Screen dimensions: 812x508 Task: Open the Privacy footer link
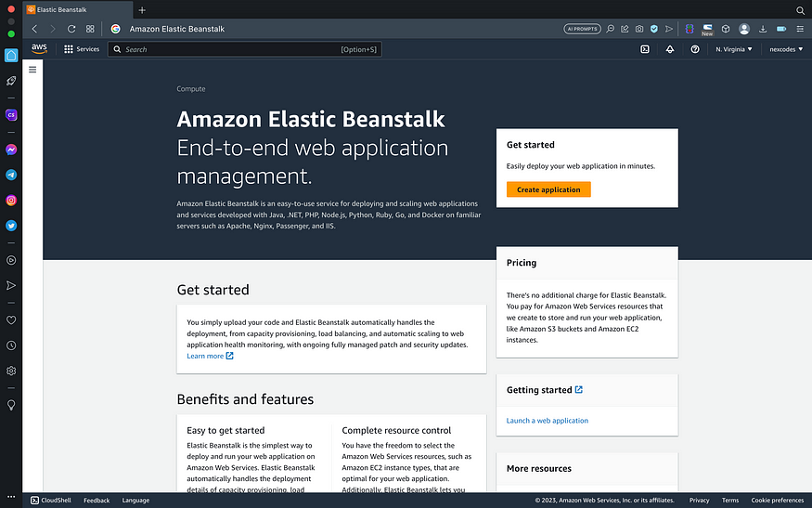pos(699,501)
